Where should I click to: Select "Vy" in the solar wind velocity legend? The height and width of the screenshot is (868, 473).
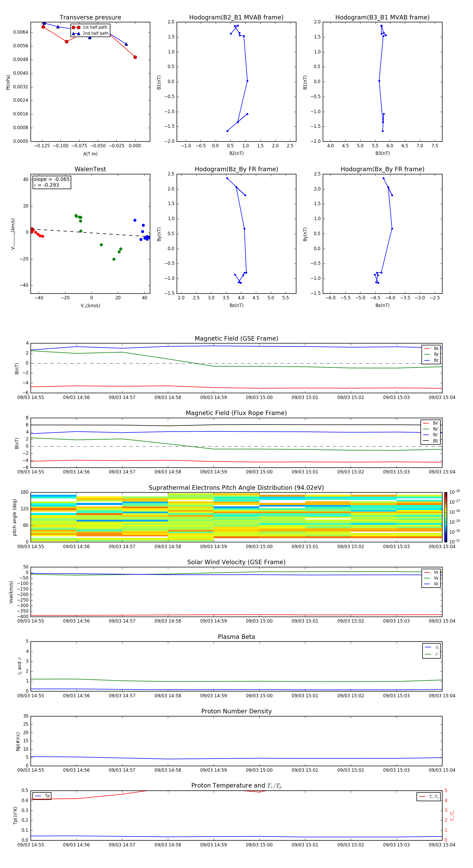point(431,578)
